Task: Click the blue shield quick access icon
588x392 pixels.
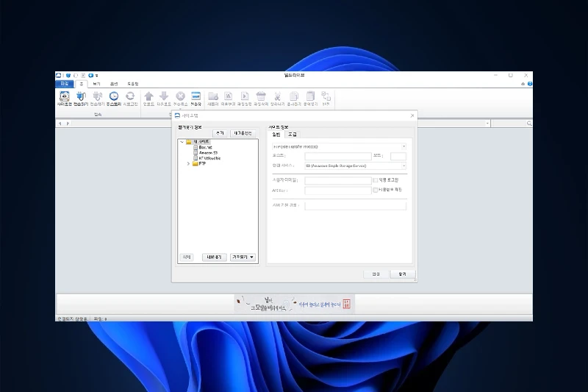Action: [x=68, y=76]
